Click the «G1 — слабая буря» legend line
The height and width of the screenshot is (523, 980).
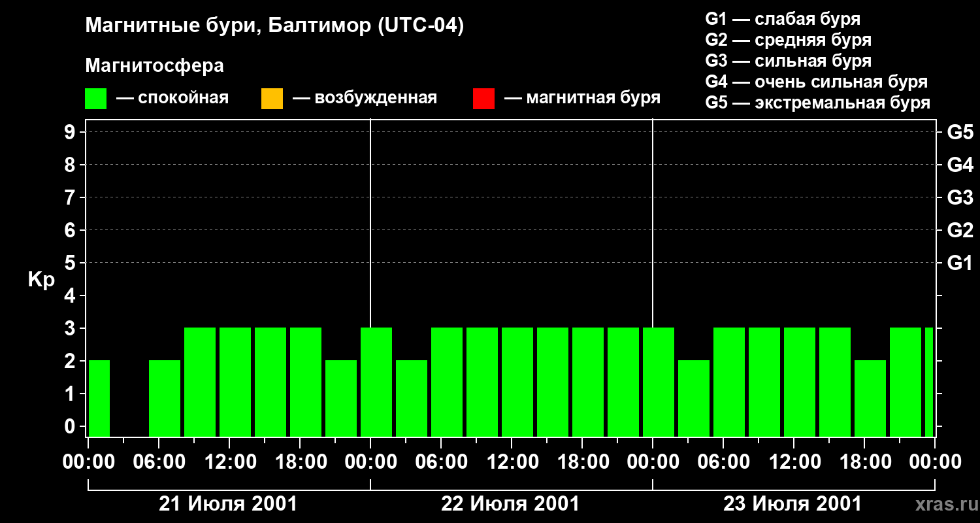click(x=783, y=19)
